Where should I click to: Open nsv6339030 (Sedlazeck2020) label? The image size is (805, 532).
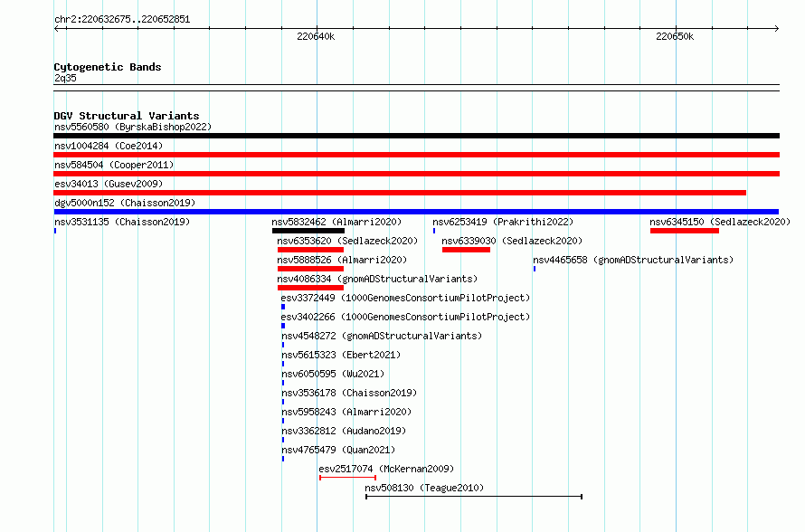coord(512,241)
